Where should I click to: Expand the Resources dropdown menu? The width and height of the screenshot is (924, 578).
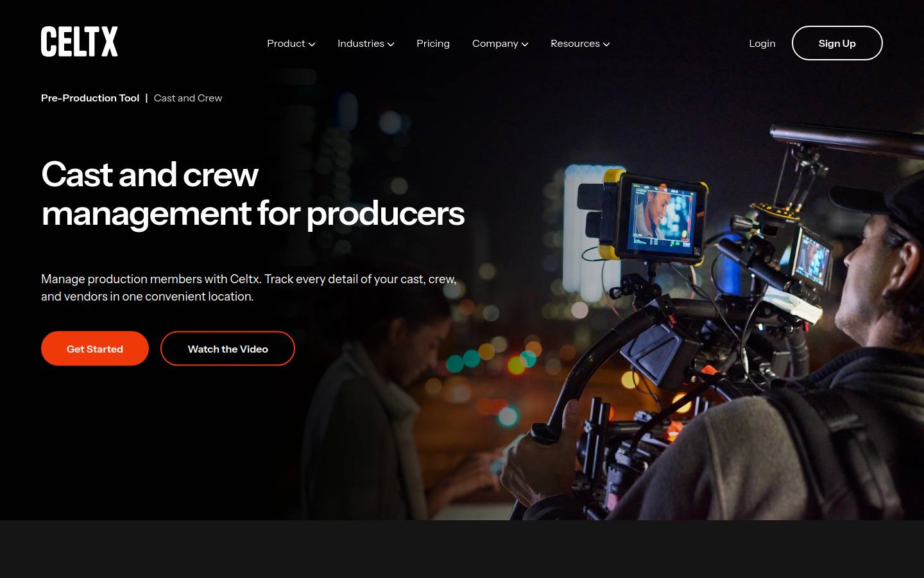580,44
